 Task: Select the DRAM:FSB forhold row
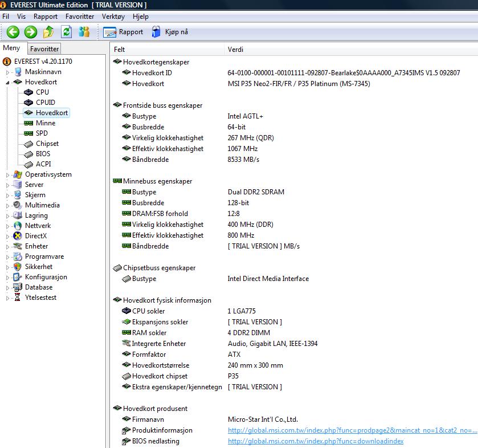[x=181, y=214]
